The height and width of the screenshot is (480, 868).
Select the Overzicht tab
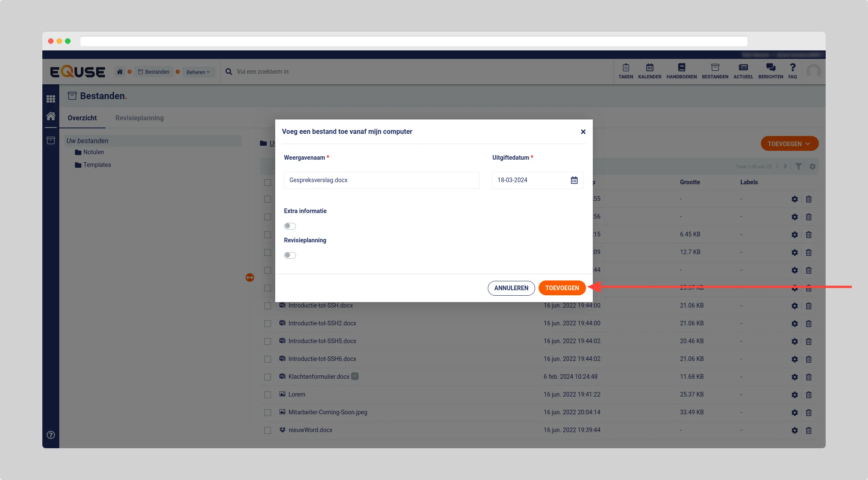pyautogui.click(x=82, y=118)
